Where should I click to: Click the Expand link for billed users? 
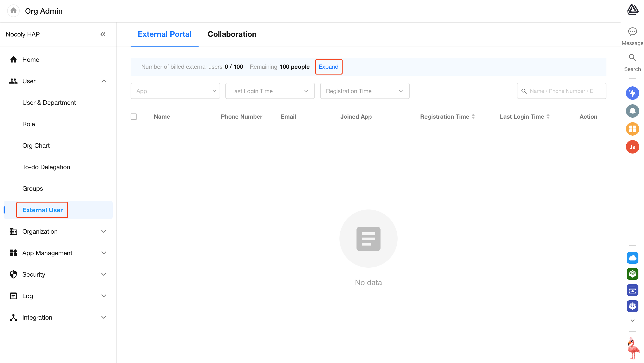coord(328,67)
